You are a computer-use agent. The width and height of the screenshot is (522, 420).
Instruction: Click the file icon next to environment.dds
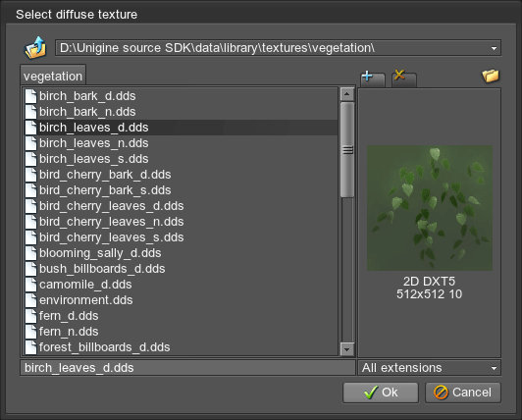[x=31, y=300]
